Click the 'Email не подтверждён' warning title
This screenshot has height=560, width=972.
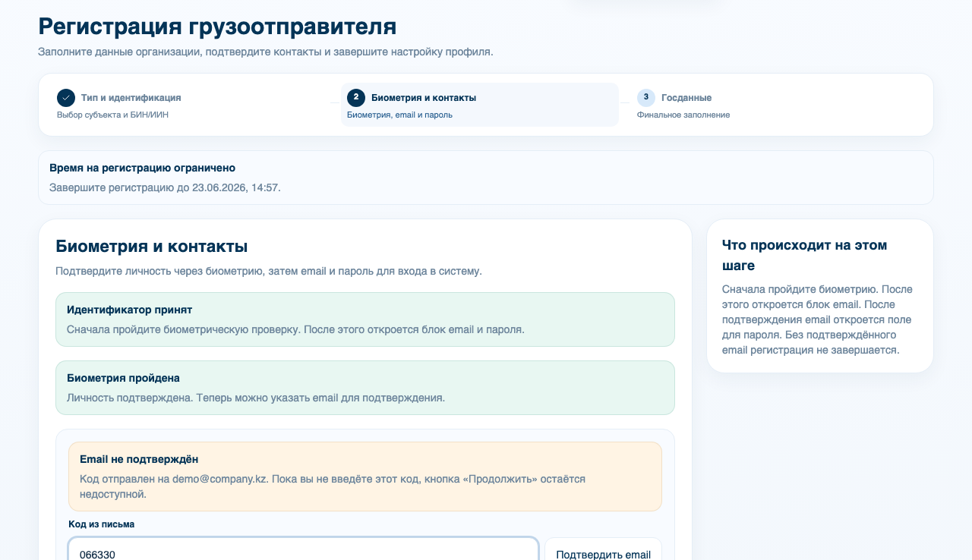139,459
